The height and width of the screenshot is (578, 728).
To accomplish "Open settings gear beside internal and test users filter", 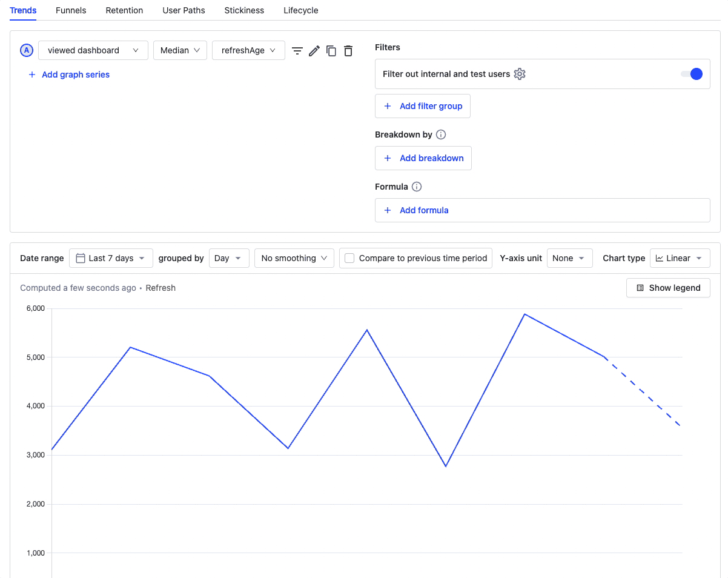I will pos(520,73).
